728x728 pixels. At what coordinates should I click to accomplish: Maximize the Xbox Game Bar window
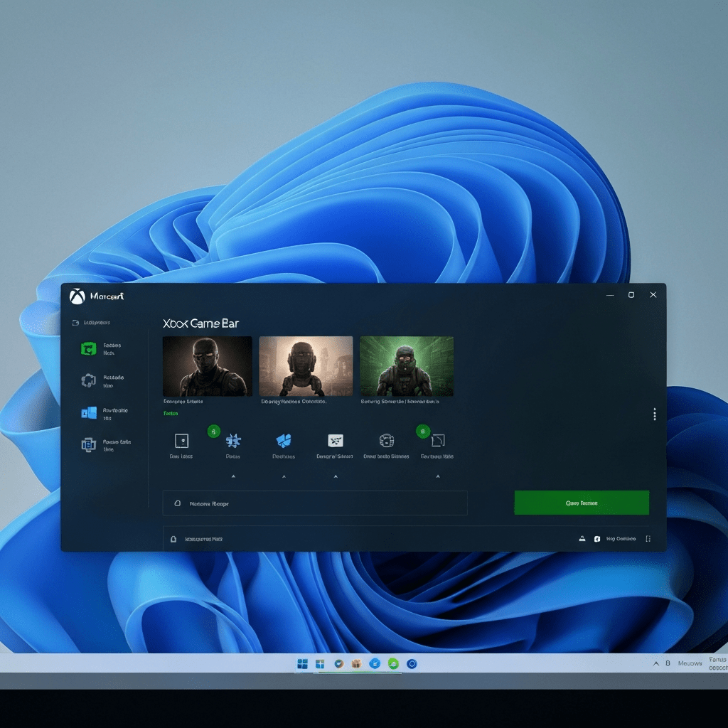(631, 295)
